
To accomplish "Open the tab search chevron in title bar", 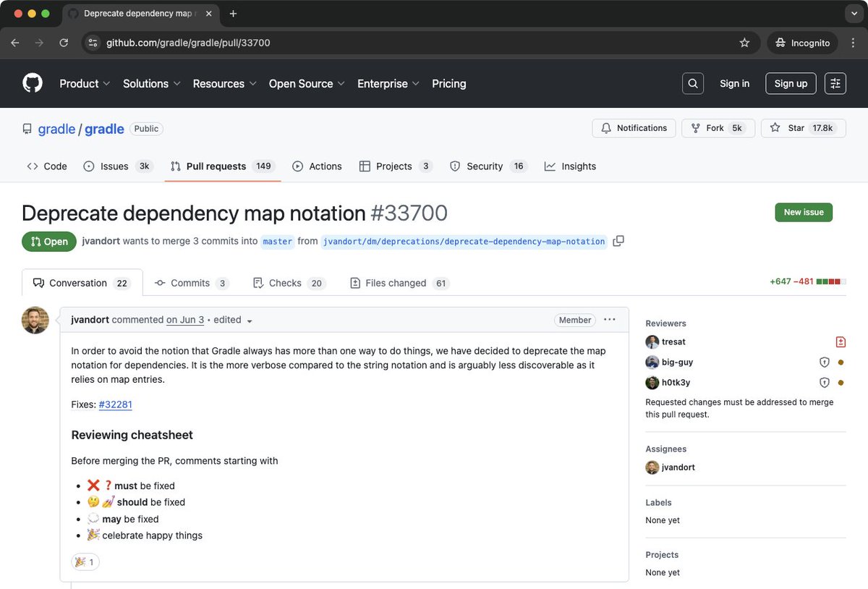I will (853, 14).
